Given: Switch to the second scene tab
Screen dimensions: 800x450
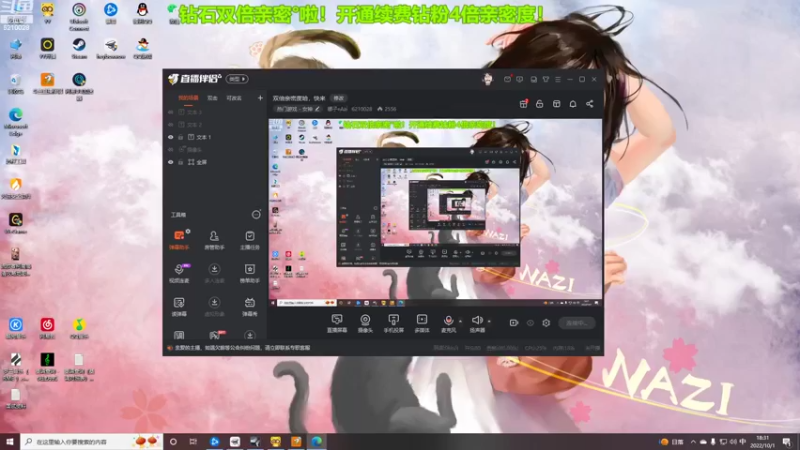Looking at the screenshot, I should click(212, 98).
